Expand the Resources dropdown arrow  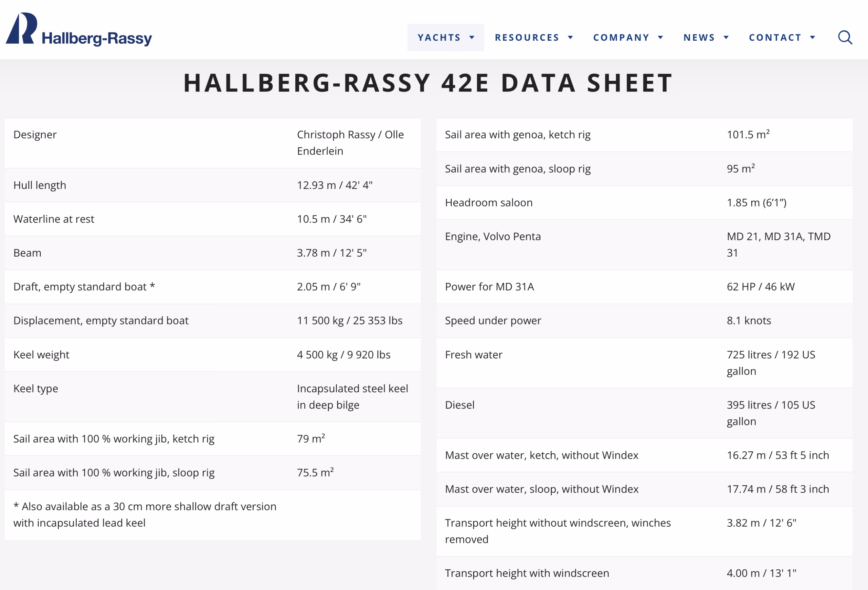(x=570, y=37)
